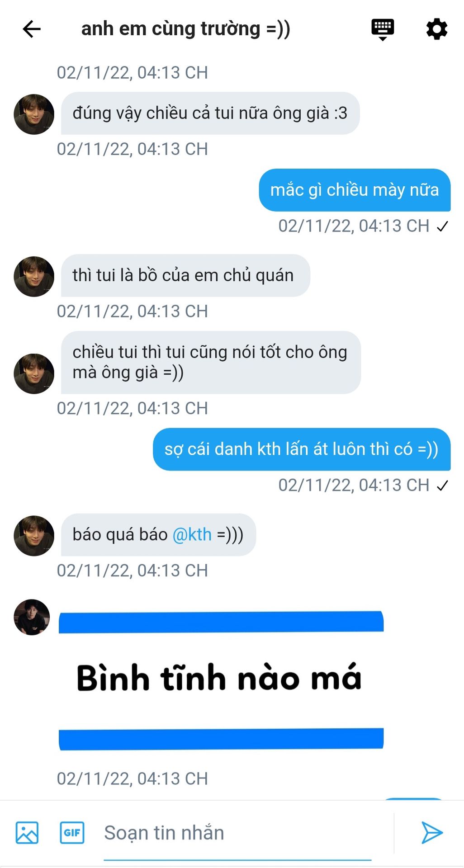This screenshot has width=464, height=868.
Task: Tap avatar beside 'đúng vậy chiều cả tui' message
Action: [x=34, y=114]
